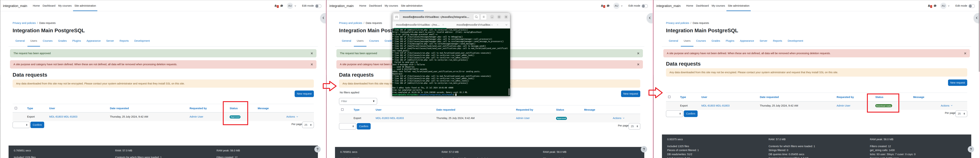Image resolution: width=980 pixels, height=158 pixels.
Task: Sort by Status column in middle panel
Action: tap(560, 110)
